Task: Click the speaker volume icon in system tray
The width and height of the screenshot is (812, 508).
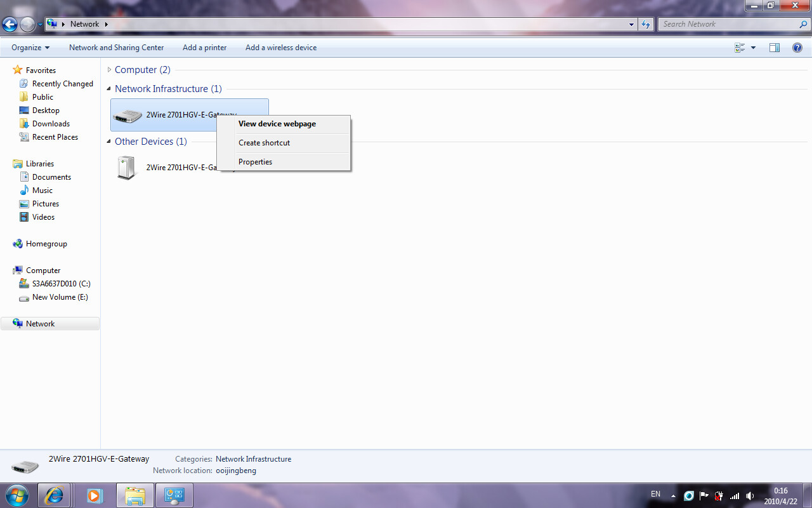Action: click(749, 495)
